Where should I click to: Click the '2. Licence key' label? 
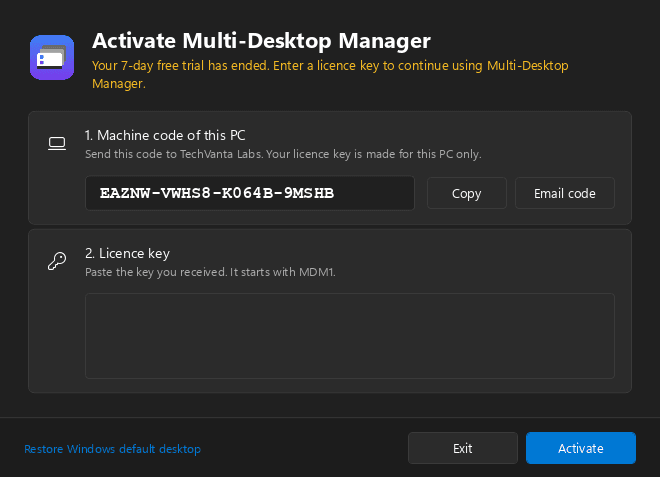coord(128,253)
